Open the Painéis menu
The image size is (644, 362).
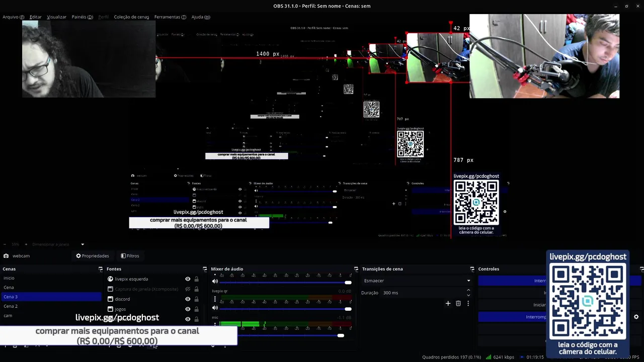[x=82, y=17]
